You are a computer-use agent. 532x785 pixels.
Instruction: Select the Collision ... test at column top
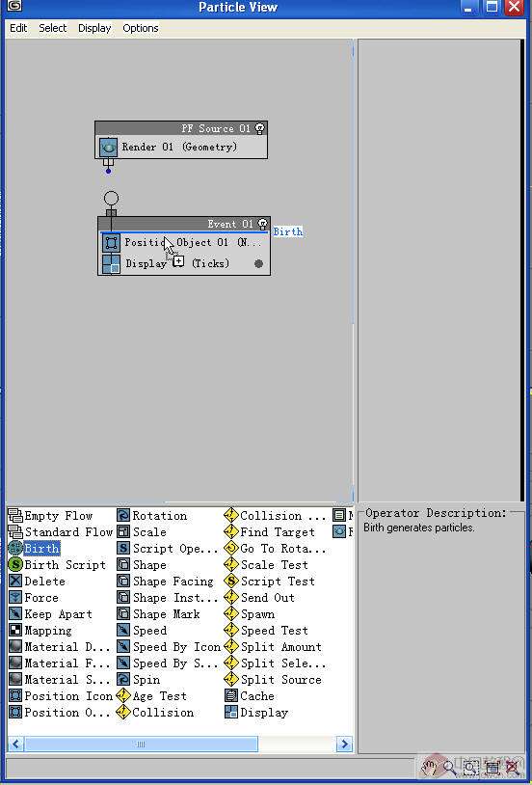tap(275, 516)
